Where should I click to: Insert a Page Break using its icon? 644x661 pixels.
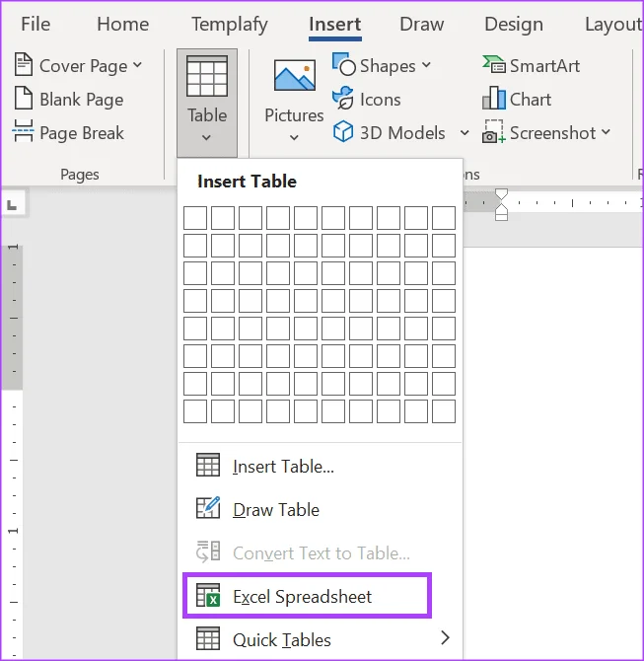(x=24, y=131)
